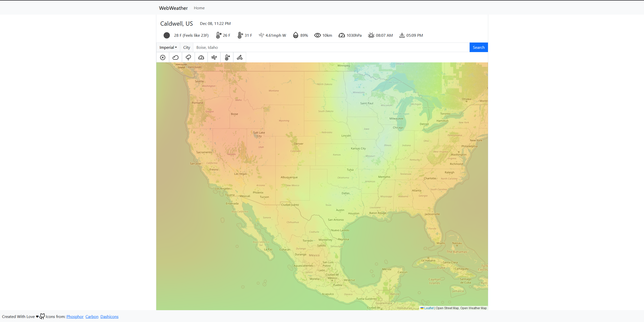Viewport: 644px width, 322px height.
Task: Activate the temperature map layer
Action: point(227,58)
